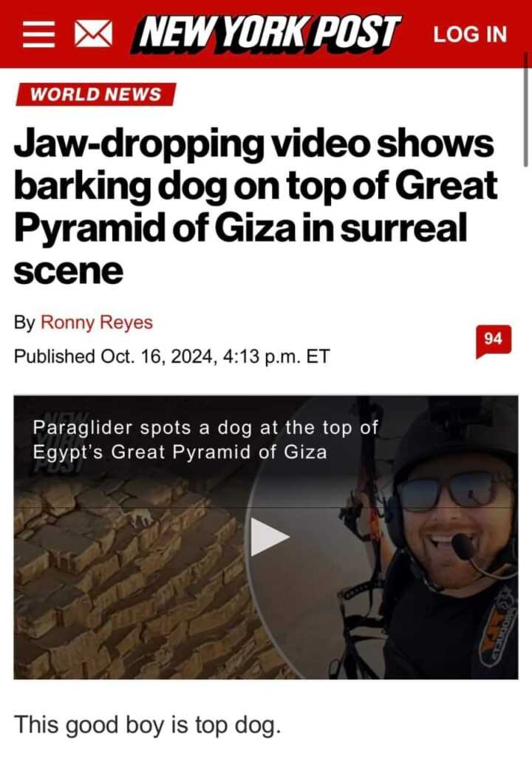Click the word 'By' before author name

24,322
